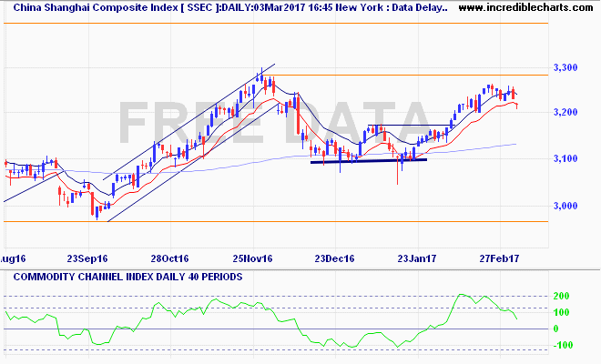
Task: Click the 28Oct16 date label
Action: 169,258
